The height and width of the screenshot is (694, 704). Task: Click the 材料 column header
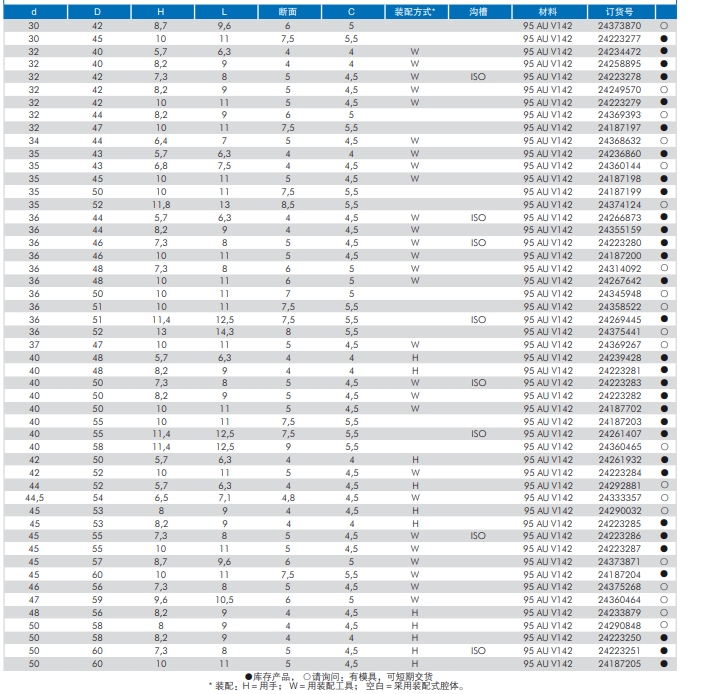point(548,10)
